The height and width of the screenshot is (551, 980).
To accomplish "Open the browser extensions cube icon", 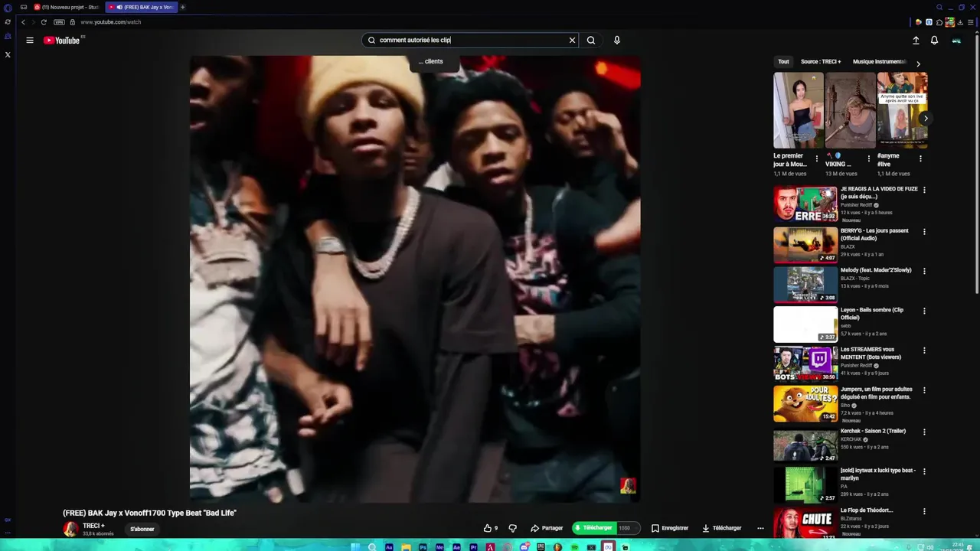I will point(939,22).
